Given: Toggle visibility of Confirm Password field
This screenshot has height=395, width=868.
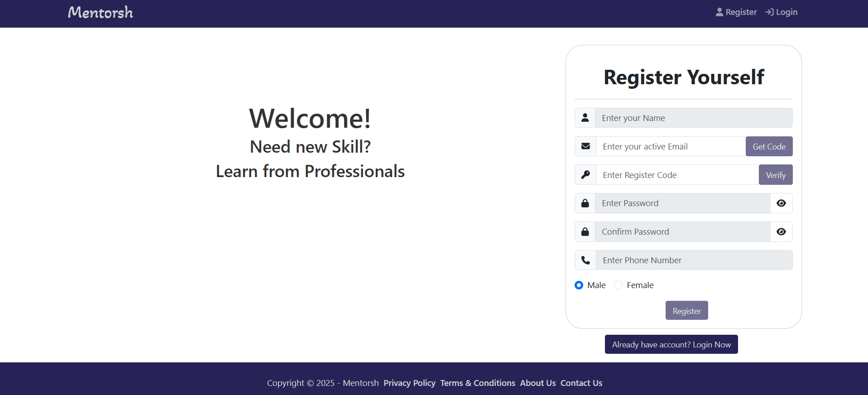Looking at the screenshot, I should pos(781,232).
